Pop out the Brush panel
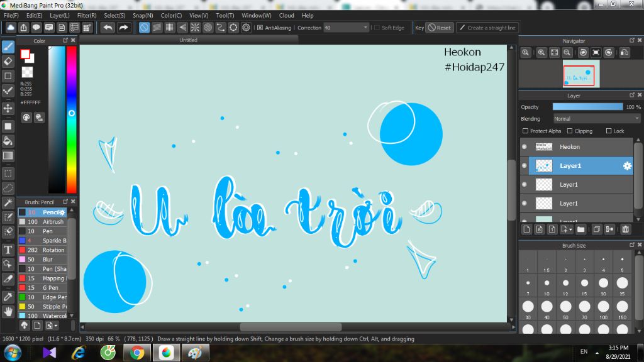 65,202
